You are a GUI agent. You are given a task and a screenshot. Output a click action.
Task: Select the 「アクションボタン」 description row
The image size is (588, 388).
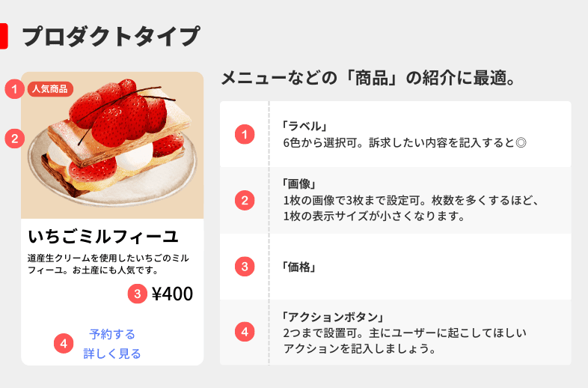pos(395,333)
